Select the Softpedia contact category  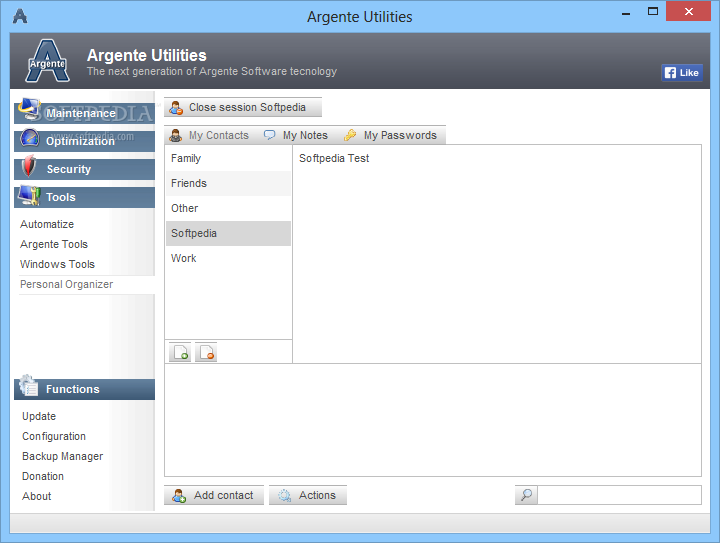pyautogui.click(x=228, y=233)
